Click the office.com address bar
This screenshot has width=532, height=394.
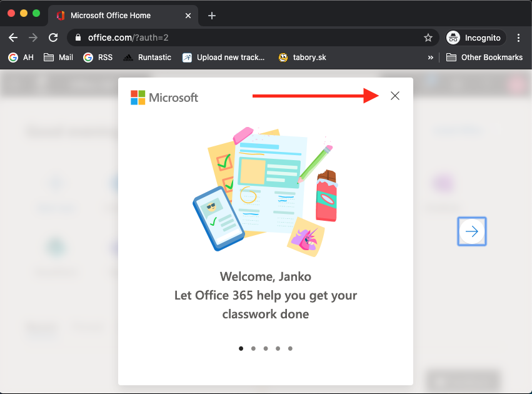point(250,38)
